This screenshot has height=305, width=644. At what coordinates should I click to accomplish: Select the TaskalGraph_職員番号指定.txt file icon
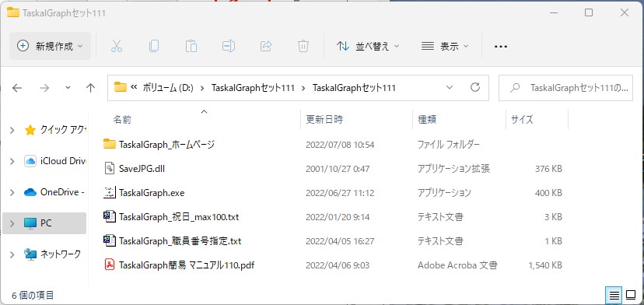109,240
